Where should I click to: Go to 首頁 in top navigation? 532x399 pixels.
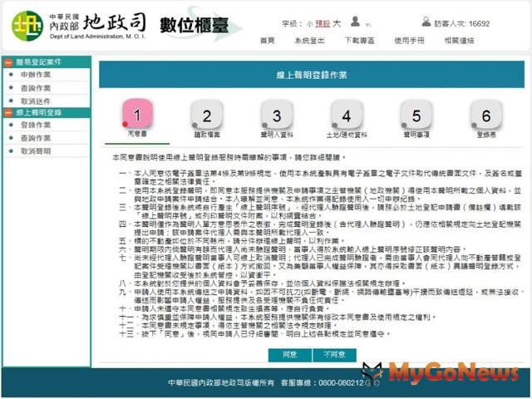pyautogui.click(x=268, y=41)
